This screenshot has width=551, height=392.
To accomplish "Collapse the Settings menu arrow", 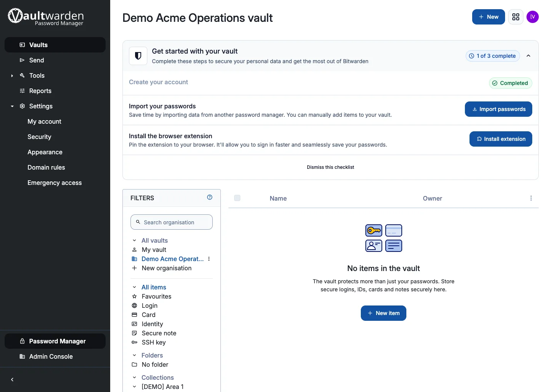I will click(x=12, y=106).
